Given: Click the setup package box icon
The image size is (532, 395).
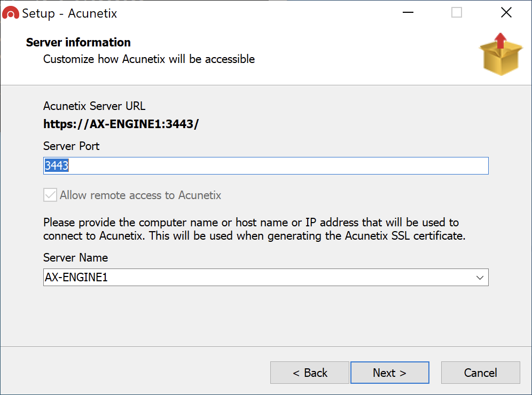Looking at the screenshot, I should point(500,54).
